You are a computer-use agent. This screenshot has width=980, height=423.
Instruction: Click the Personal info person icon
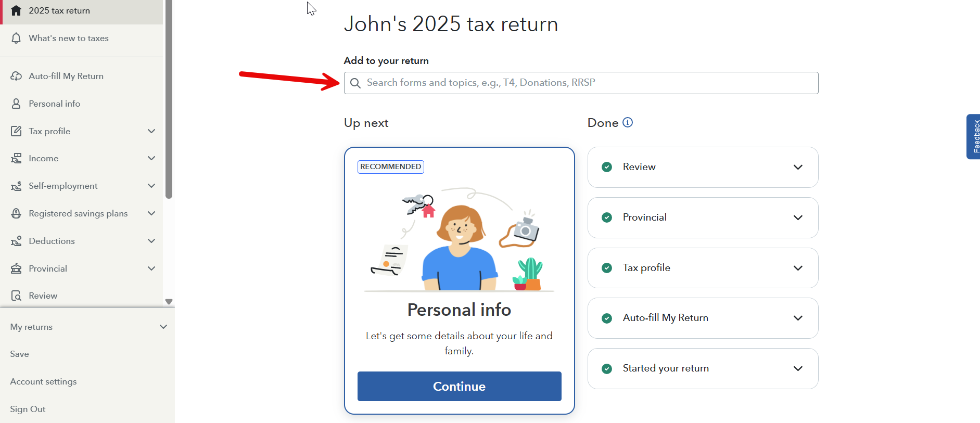tap(16, 104)
